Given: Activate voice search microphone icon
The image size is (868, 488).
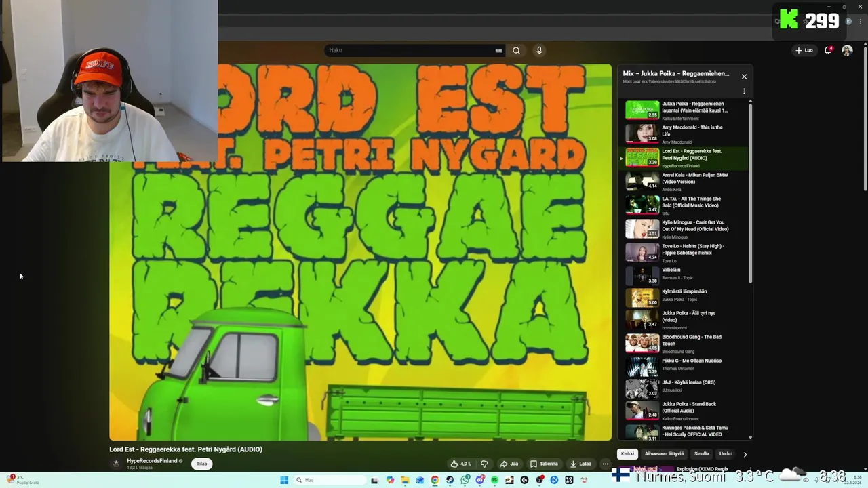Looking at the screenshot, I should coord(539,50).
